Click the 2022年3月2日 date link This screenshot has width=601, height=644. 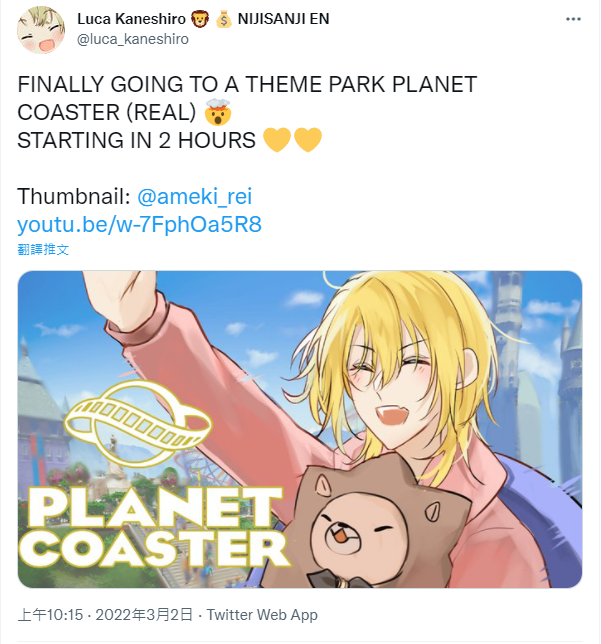click(x=144, y=615)
